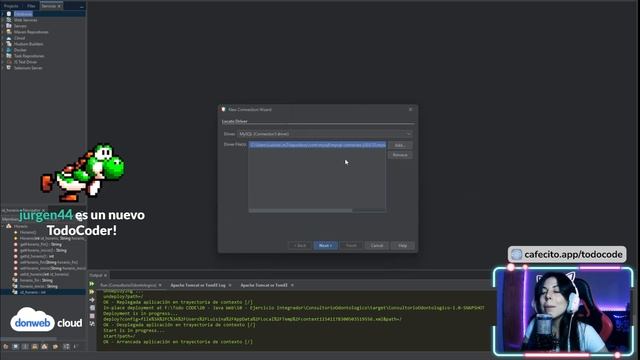Expand the Maven Repositories tree node
The width and height of the screenshot is (640, 360).
click(3, 32)
